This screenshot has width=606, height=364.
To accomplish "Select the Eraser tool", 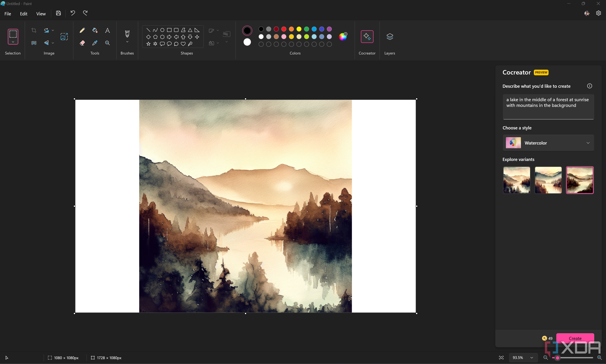I will (x=82, y=43).
